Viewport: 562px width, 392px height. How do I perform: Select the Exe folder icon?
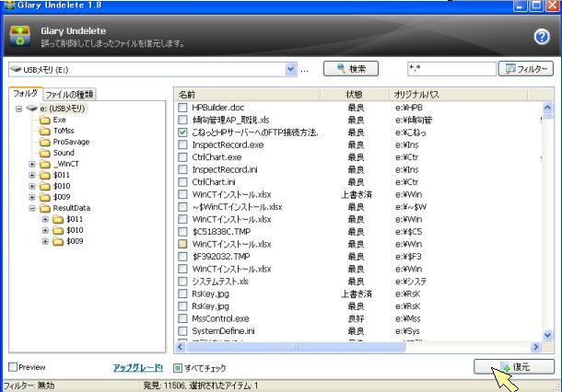[45, 120]
